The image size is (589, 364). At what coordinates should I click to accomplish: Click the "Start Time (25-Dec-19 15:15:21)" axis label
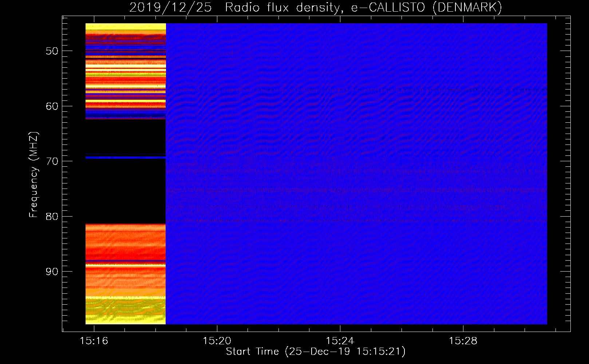316,352
